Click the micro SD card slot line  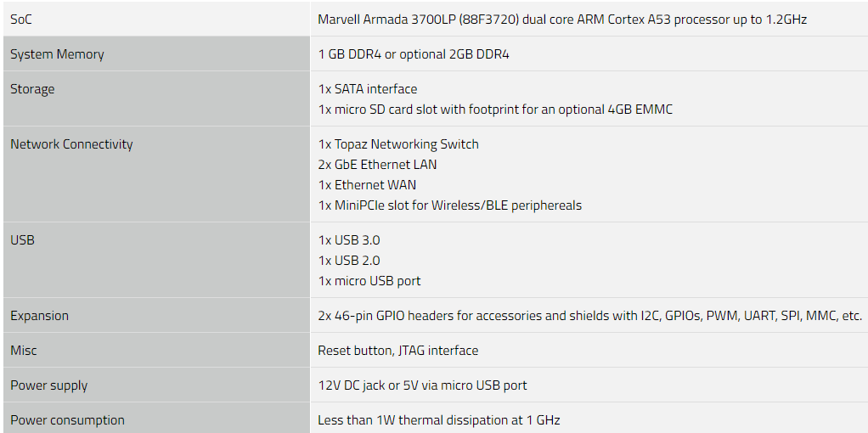point(495,110)
